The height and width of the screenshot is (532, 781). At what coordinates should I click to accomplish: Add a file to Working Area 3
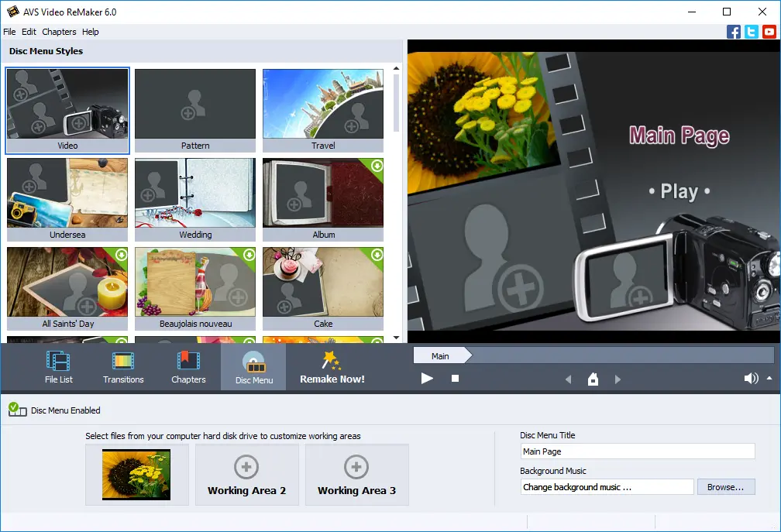click(356, 474)
